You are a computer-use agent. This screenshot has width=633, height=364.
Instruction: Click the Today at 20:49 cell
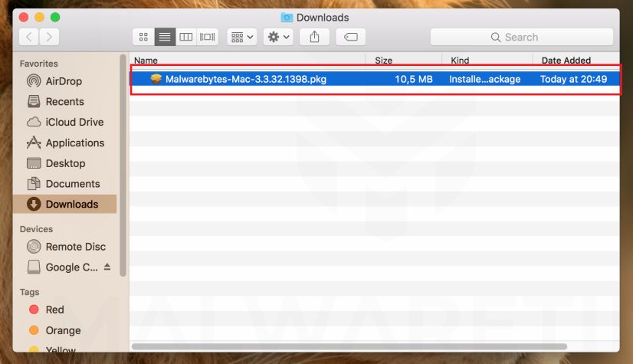(x=573, y=79)
